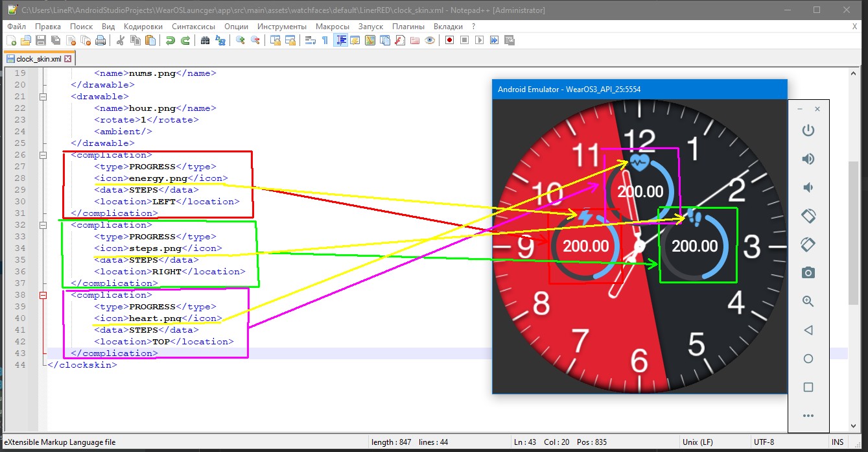Collapse the complication block at line 38

pyautogui.click(x=43, y=295)
